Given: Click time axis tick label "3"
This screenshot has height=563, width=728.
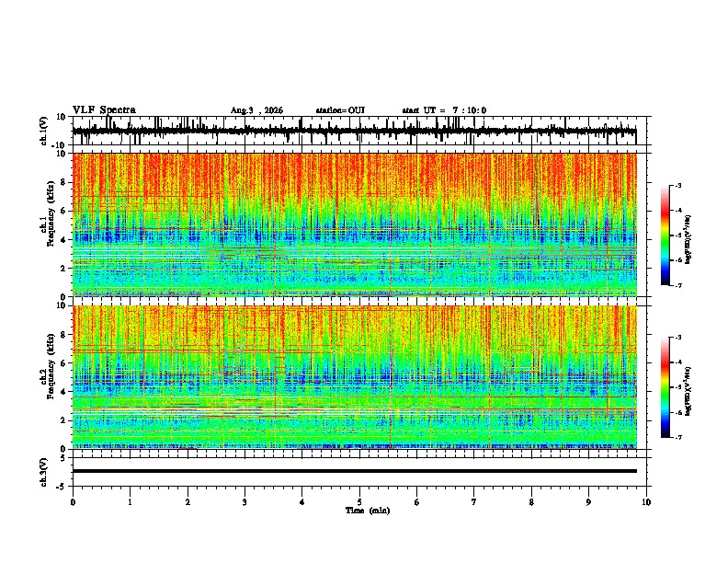Looking at the screenshot, I should pyautogui.click(x=245, y=502).
